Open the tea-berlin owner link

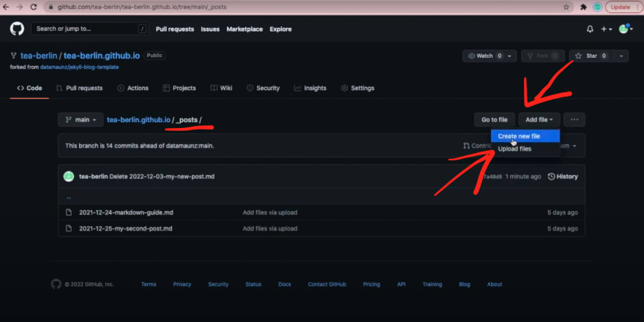39,56
